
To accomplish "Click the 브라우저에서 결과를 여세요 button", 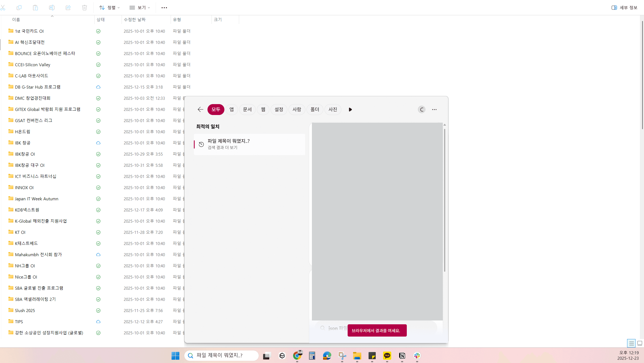I will pyautogui.click(x=377, y=331).
